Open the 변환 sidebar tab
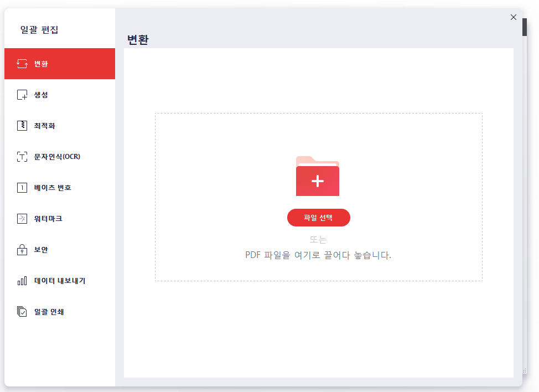This screenshot has height=392, width=539. tap(60, 64)
